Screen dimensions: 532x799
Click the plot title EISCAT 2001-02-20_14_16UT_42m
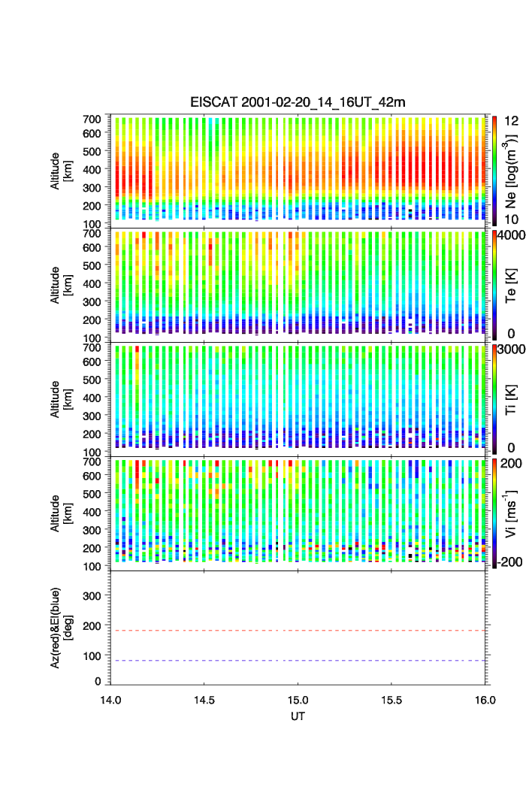(x=298, y=102)
